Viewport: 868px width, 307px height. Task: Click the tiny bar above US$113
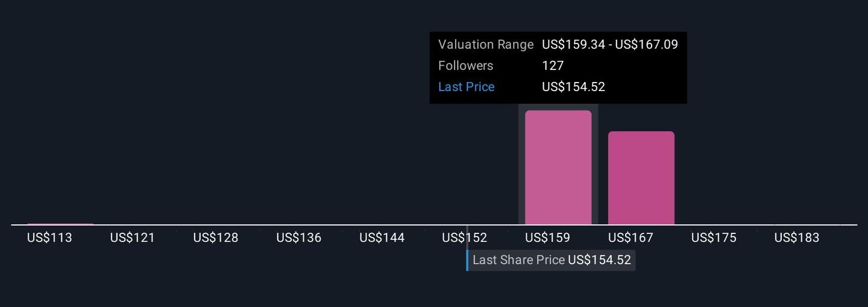(x=60, y=224)
